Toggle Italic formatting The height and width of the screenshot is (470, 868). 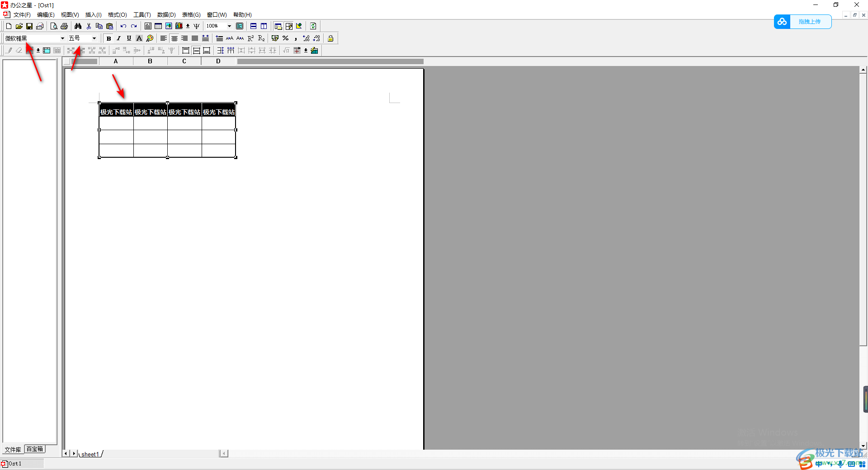tap(119, 38)
